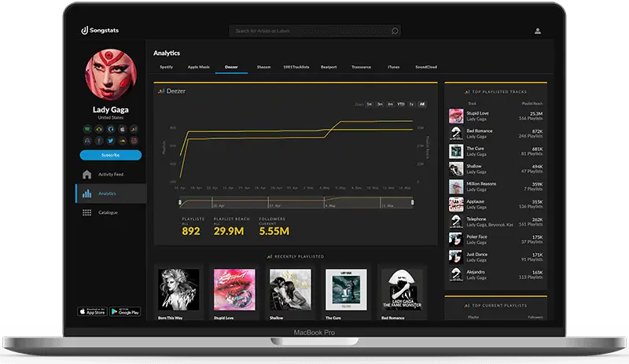
Task: Open the Bad Romance recently playlisted cover
Action: click(x=402, y=290)
